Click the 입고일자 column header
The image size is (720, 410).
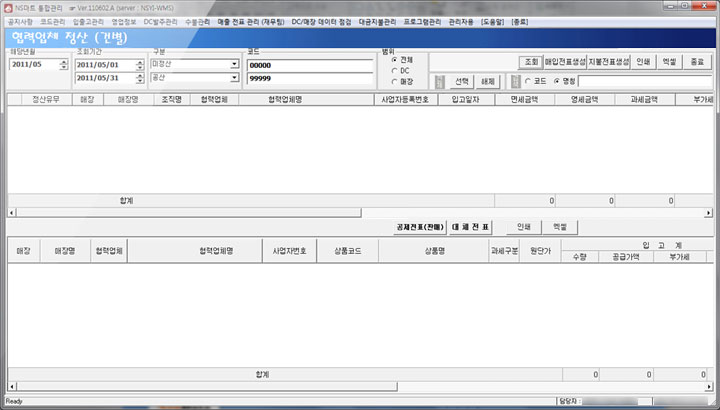[466, 99]
